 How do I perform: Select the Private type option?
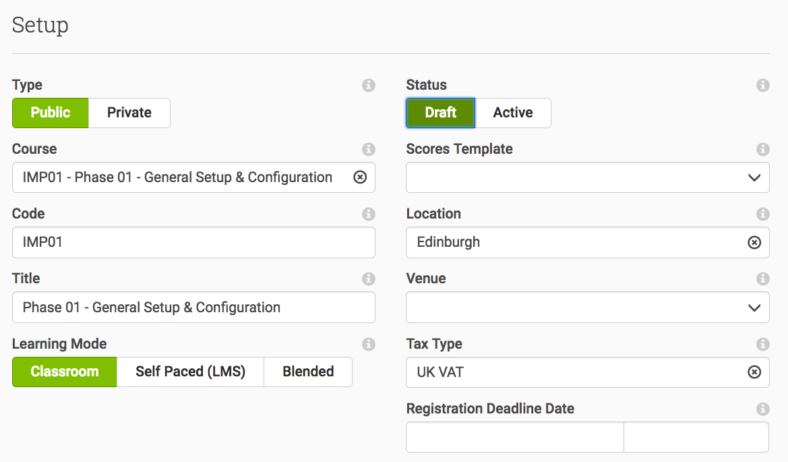129,113
